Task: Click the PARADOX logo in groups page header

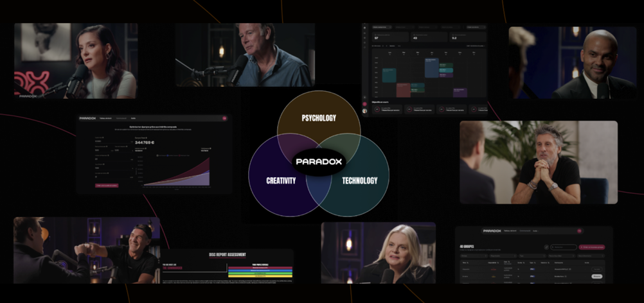Action: coord(492,230)
